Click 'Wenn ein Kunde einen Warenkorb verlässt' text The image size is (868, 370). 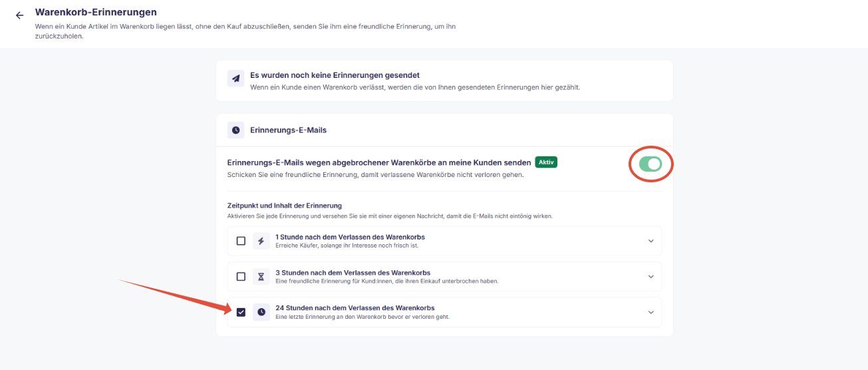pyautogui.click(x=415, y=87)
